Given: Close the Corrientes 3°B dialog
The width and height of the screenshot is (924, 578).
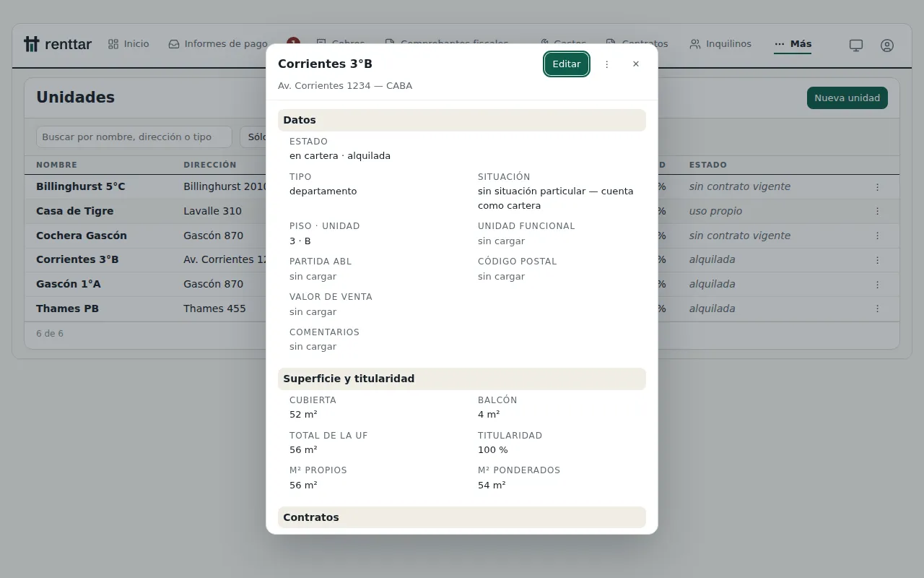Looking at the screenshot, I should click(x=636, y=64).
